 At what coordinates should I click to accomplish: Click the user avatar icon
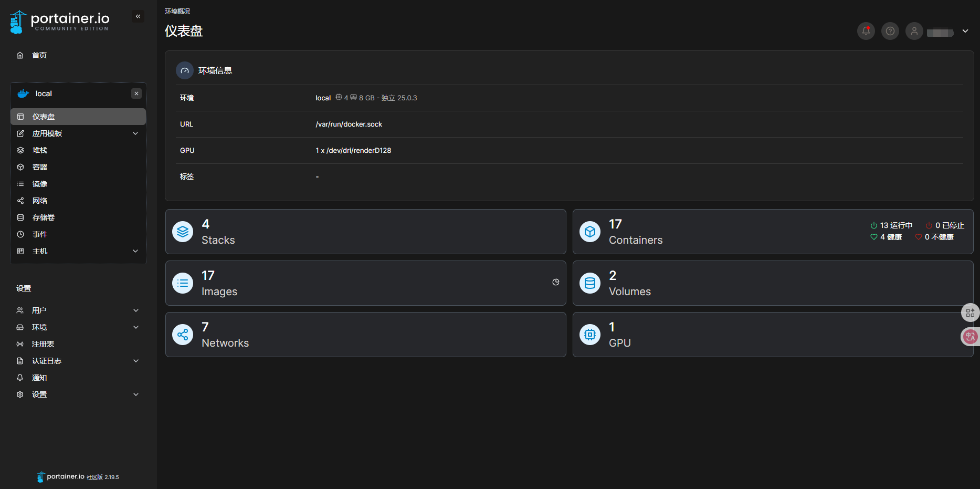tap(914, 31)
